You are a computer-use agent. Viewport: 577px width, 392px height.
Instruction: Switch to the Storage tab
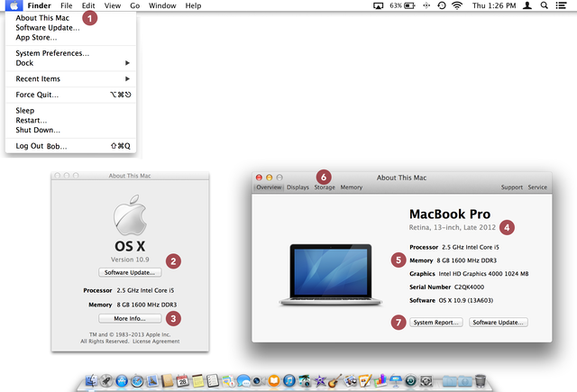click(x=325, y=187)
